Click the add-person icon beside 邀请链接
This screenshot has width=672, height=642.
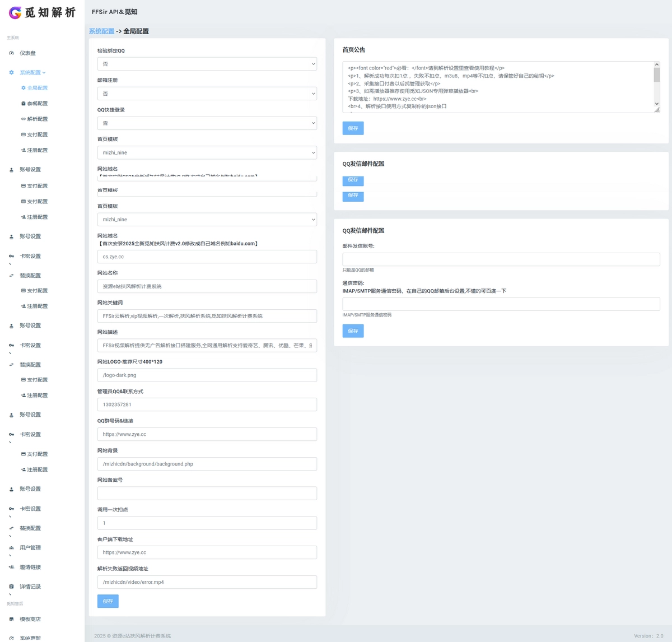click(x=11, y=567)
